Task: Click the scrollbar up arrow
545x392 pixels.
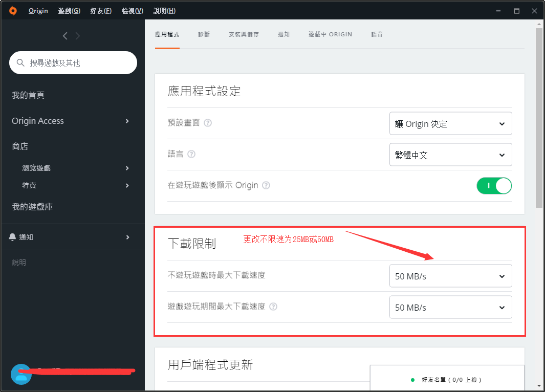Action: (x=539, y=24)
